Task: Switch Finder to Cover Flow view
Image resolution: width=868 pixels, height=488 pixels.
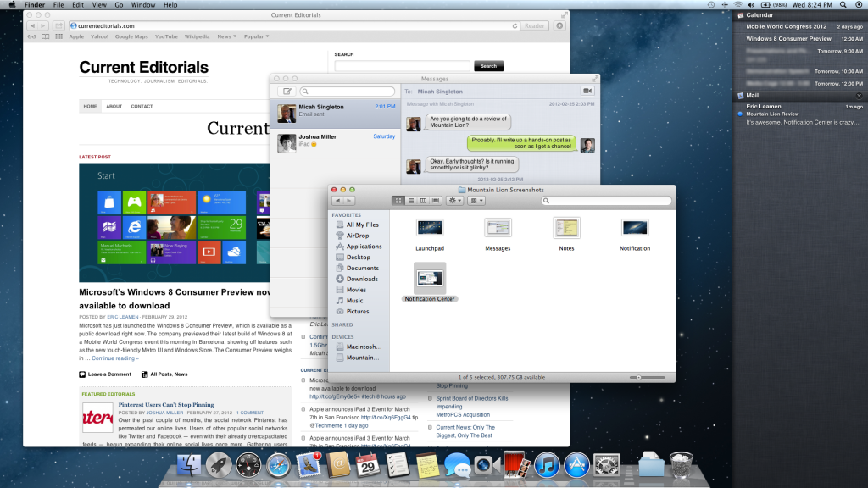Action: pos(436,200)
